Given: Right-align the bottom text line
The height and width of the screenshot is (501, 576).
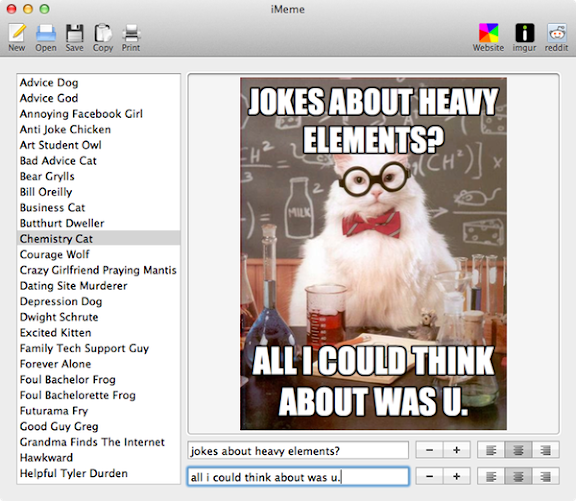Looking at the screenshot, I should [x=546, y=476].
